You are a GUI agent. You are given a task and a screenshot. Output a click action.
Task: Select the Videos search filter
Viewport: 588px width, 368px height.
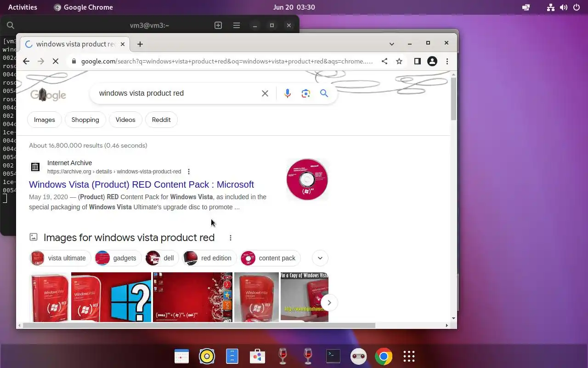coord(125,120)
